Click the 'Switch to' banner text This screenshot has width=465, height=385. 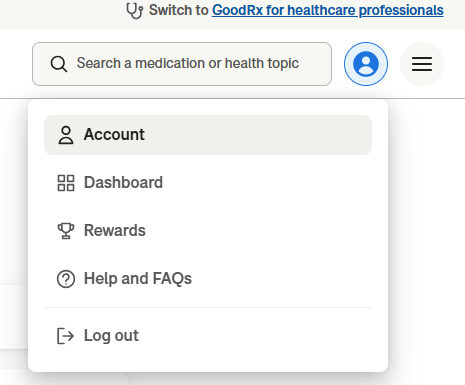pos(179,10)
